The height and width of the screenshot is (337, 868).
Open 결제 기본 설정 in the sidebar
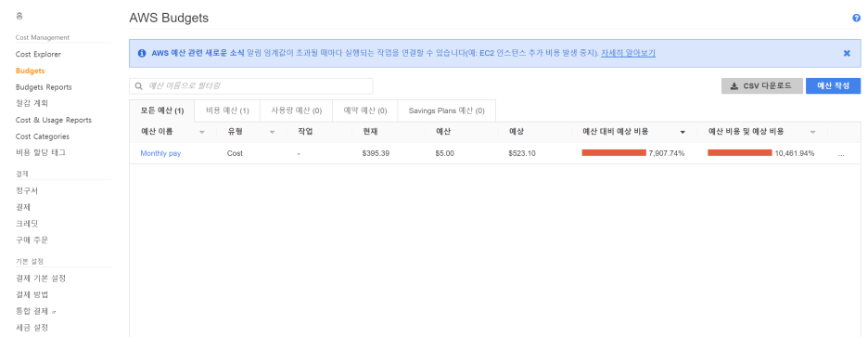tap(42, 279)
